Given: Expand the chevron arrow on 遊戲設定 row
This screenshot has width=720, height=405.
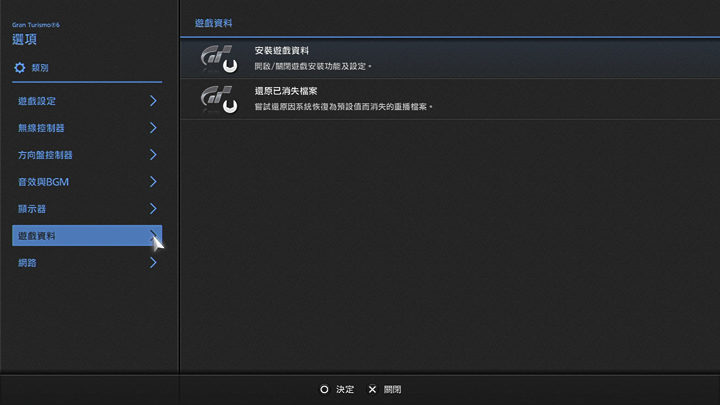Looking at the screenshot, I should click(153, 101).
